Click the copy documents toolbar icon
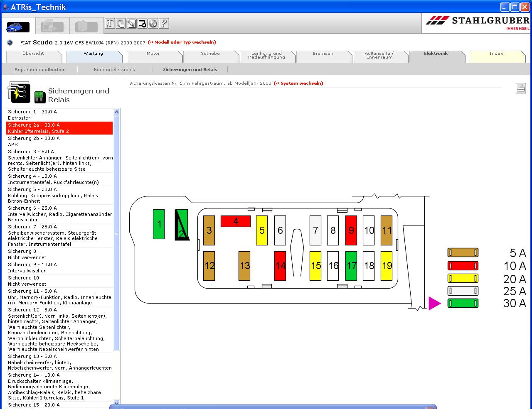532x409 pixels. pyautogui.click(x=121, y=24)
